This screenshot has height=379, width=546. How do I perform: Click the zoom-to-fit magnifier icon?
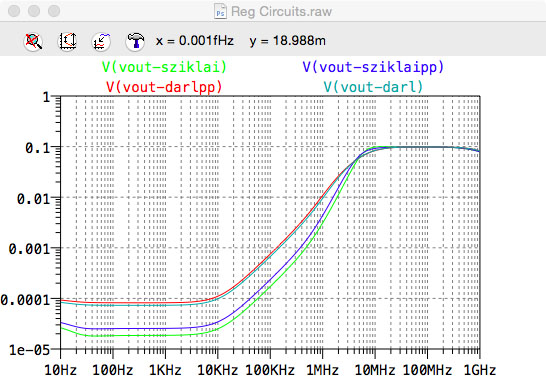33,41
